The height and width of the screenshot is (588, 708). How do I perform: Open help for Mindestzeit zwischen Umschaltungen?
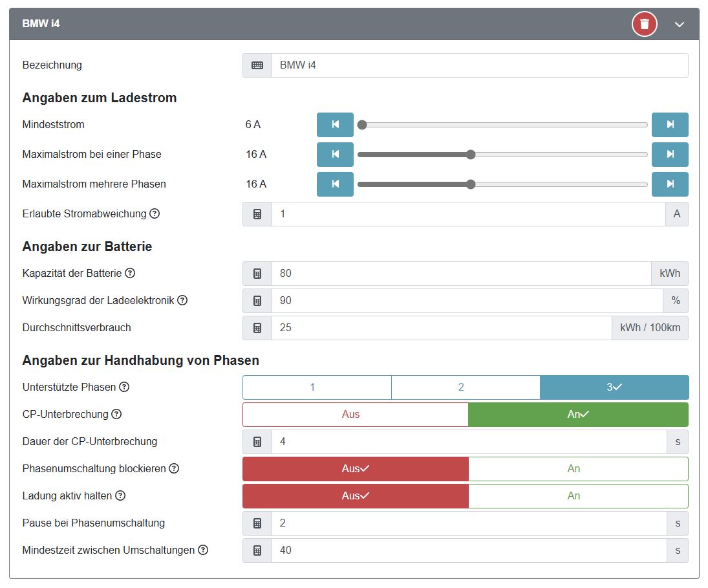pyautogui.click(x=204, y=550)
